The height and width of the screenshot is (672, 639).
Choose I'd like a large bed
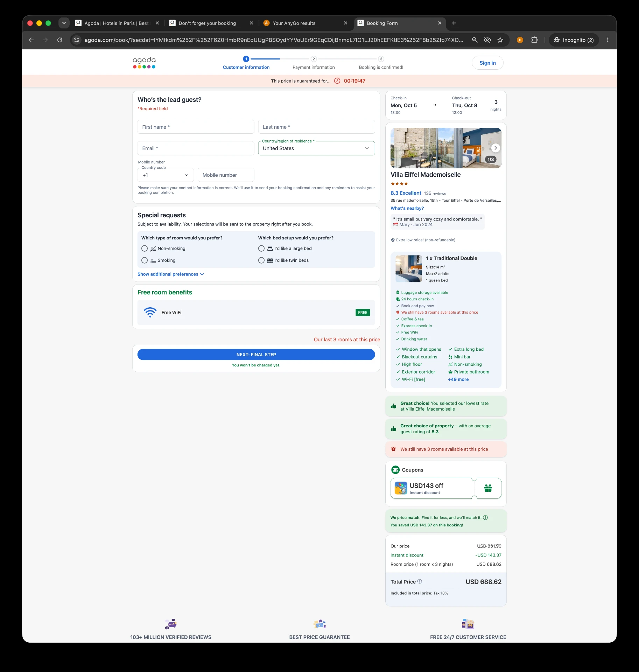261,248
